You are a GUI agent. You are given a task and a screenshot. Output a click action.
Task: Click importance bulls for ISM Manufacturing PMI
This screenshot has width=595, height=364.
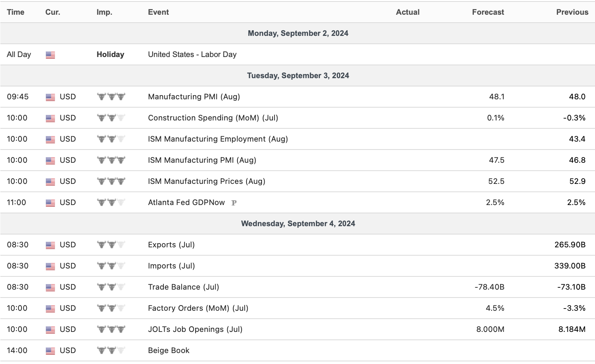111,160
